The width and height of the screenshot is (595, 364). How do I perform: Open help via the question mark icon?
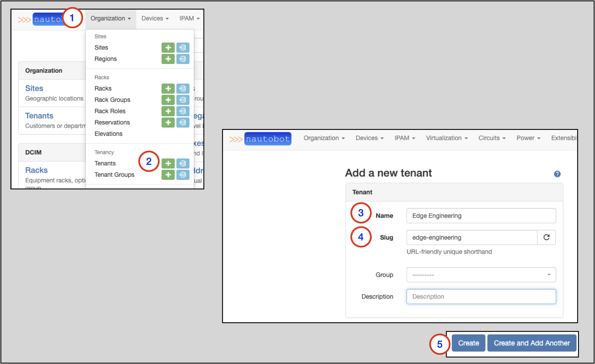point(557,174)
